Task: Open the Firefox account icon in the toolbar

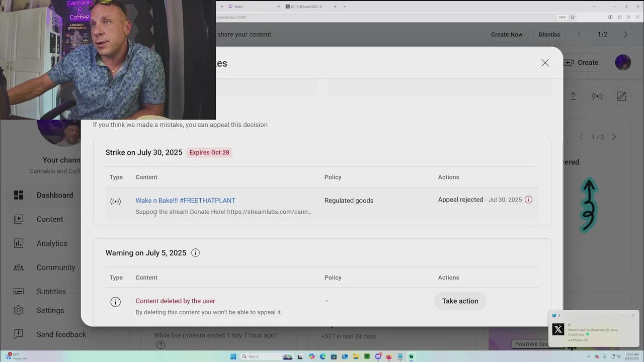Action: pyautogui.click(x=610, y=17)
